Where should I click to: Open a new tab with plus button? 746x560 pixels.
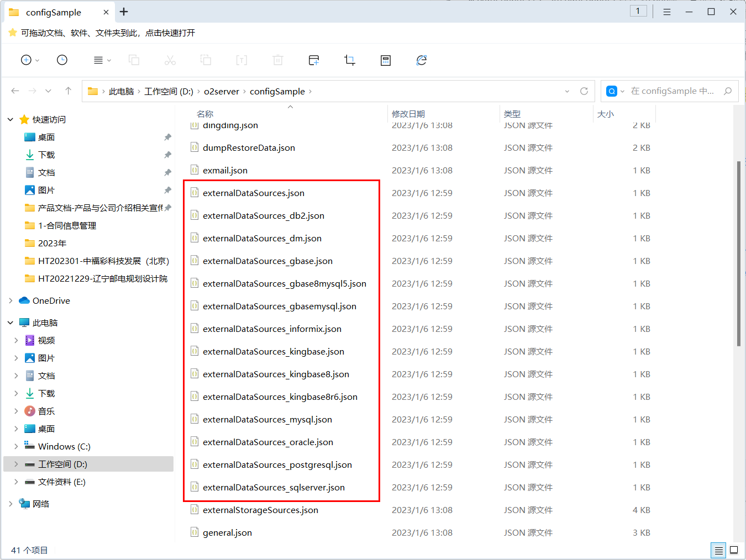[x=124, y=12]
